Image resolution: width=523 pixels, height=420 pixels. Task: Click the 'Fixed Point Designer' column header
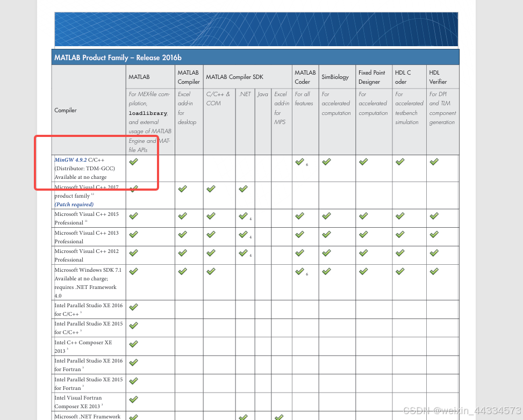(374, 77)
